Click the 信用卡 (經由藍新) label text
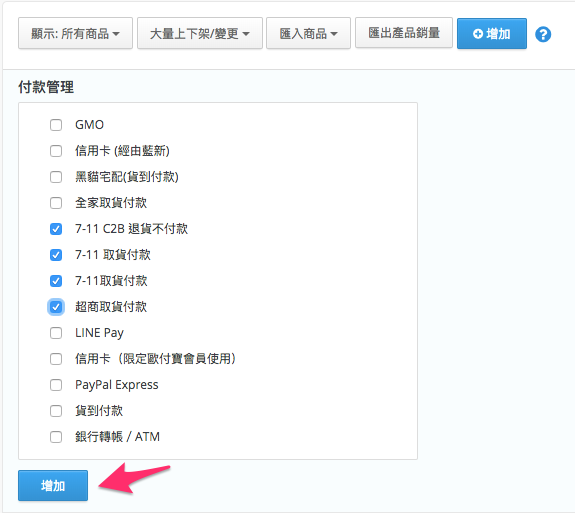 tap(122, 151)
